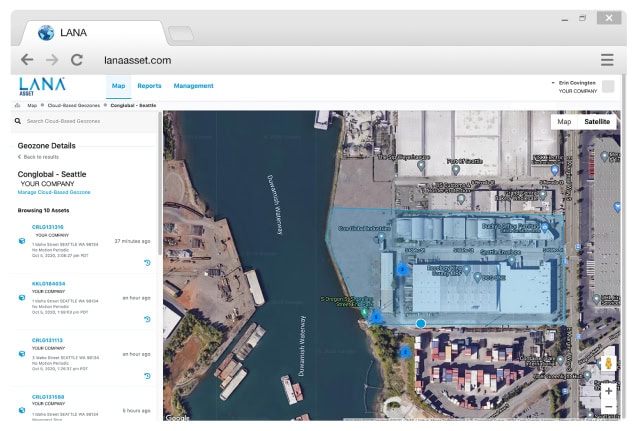Click the cube icon for asset CRLO131316
The width and height of the screenshot is (640, 431).
pyautogui.click(x=22, y=241)
